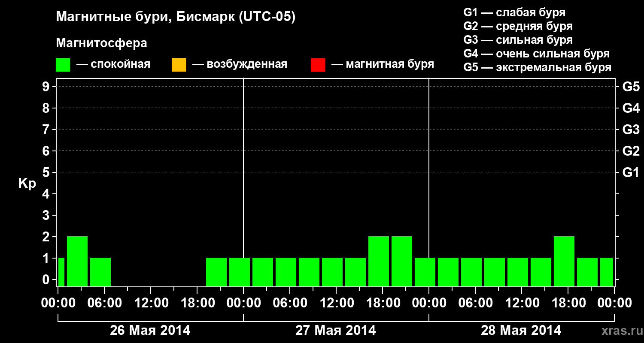Click the '18:00' tick label above 26 Мая

point(197,303)
